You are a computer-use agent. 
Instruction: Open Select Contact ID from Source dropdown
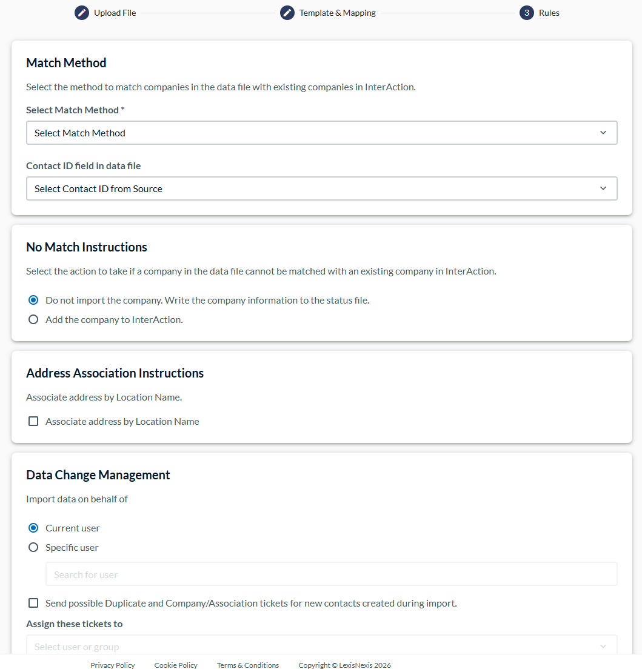[322, 188]
